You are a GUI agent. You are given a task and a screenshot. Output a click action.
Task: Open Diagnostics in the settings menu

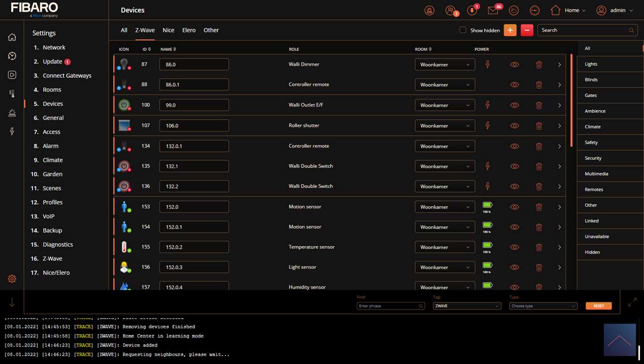[x=57, y=244]
